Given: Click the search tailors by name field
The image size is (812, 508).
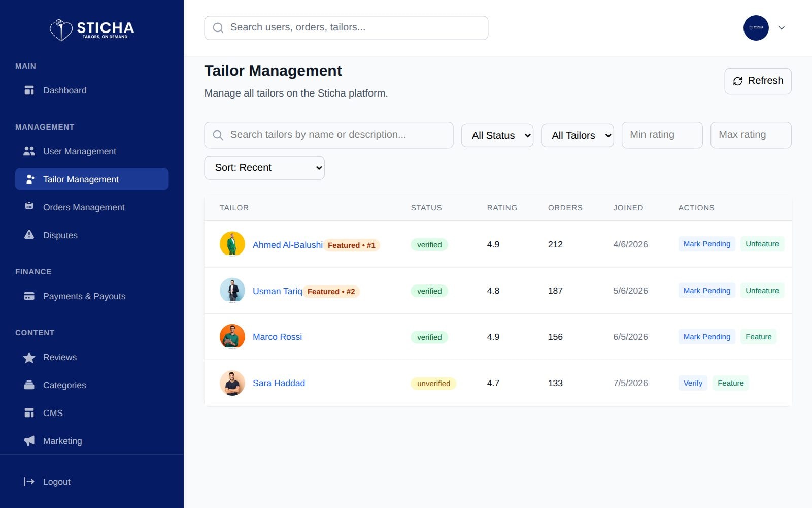Looking at the screenshot, I should 329,135.
